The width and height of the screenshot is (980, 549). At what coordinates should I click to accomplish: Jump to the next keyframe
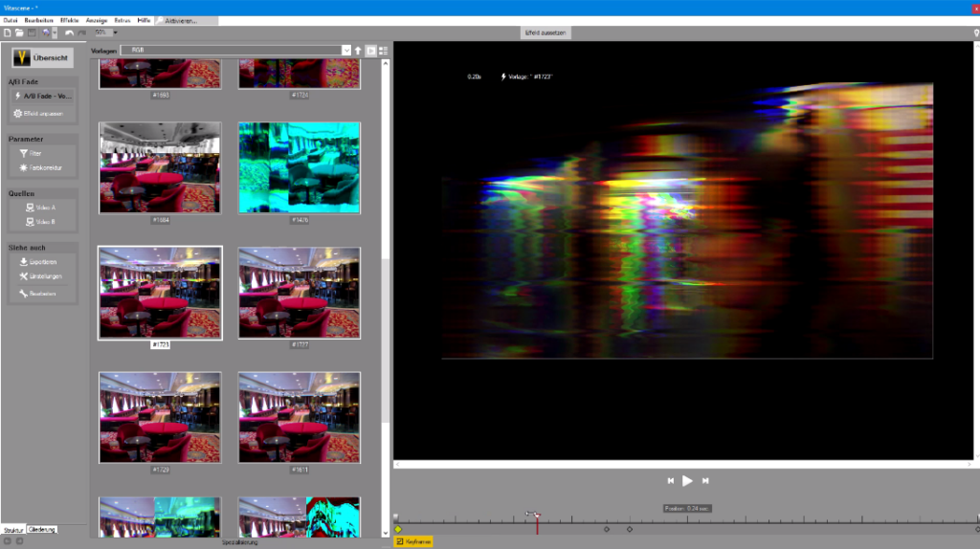(705, 481)
